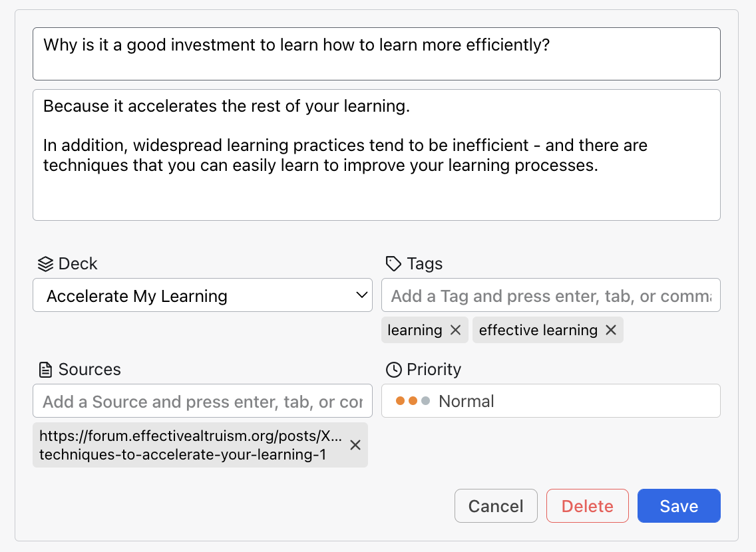Remove the 'learning' tag
Screen dimensions: 756x552
[455, 331]
